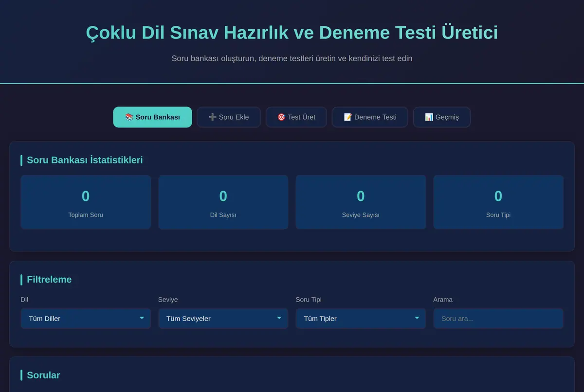Click the Soru Bankası İstatistikleri heading
The width and height of the screenshot is (584, 392).
85,160
